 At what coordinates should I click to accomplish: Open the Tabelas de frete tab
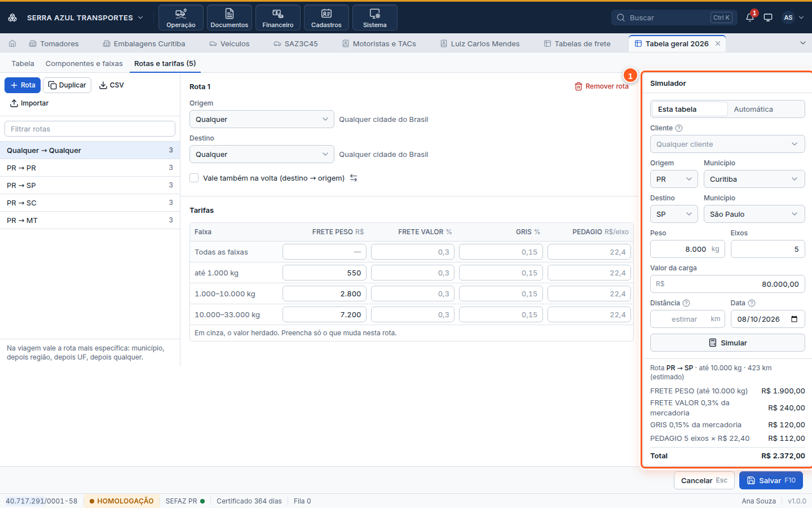[x=577, y=43]
